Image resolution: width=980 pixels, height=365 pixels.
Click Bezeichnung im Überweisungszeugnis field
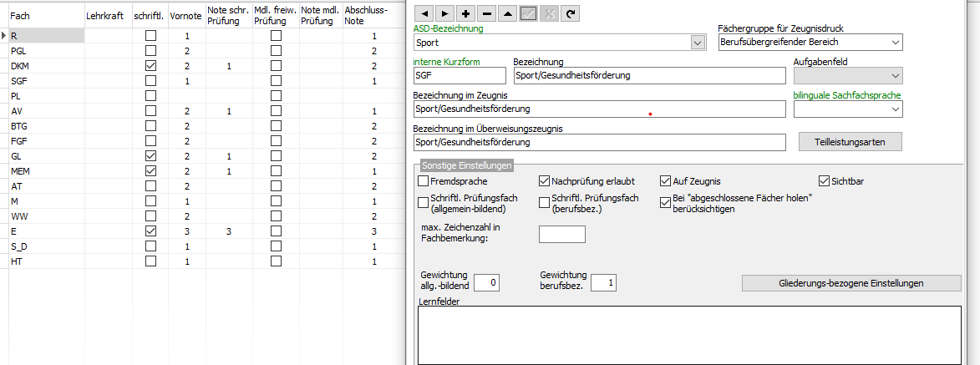(x=599, y=143)
